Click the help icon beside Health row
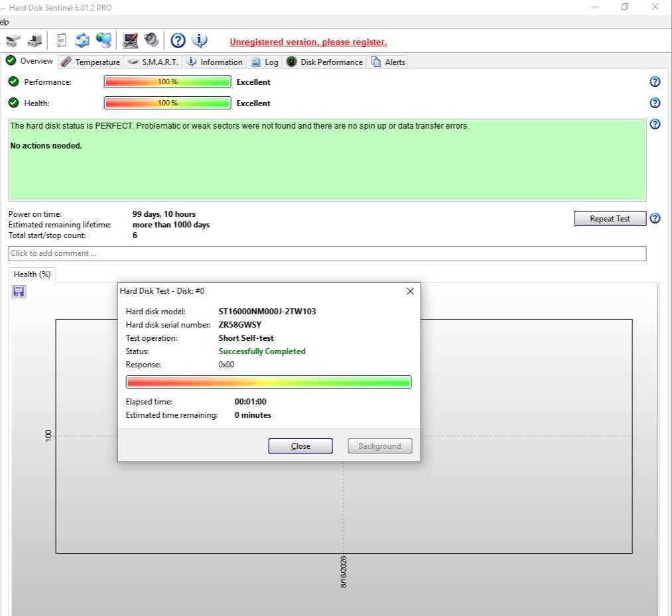The image size is (672, 616). click(x=655, y=103)
